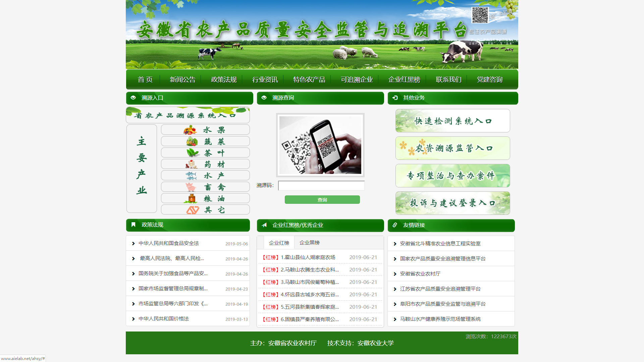Switch to the 企业红榜 tab
This screenshot has height=362, width=644.
(x=279, y=243)
